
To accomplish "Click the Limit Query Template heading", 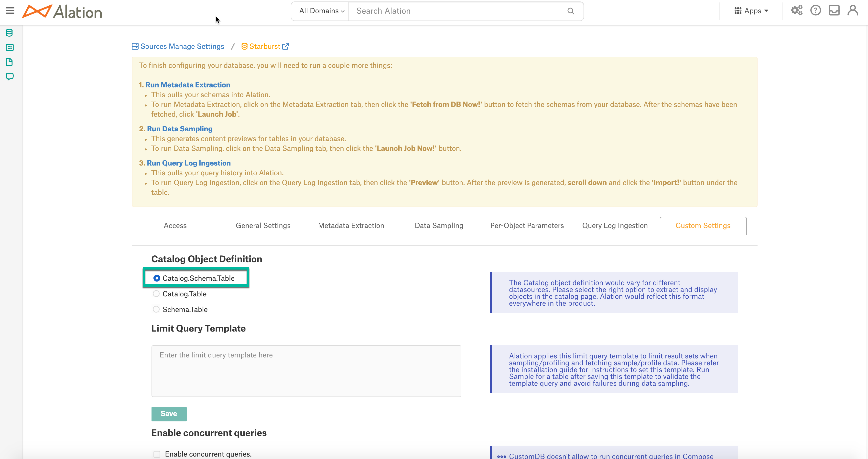I will click(198, 328).
